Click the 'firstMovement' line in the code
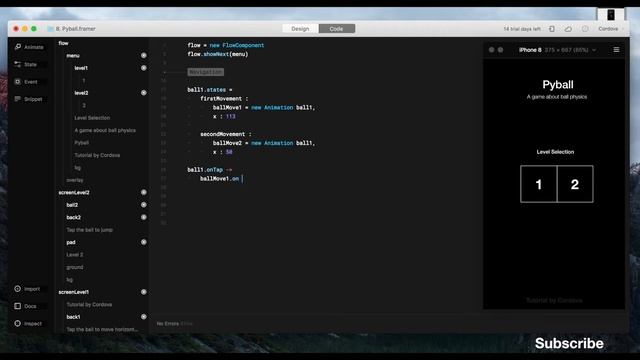 pos(224,99)
